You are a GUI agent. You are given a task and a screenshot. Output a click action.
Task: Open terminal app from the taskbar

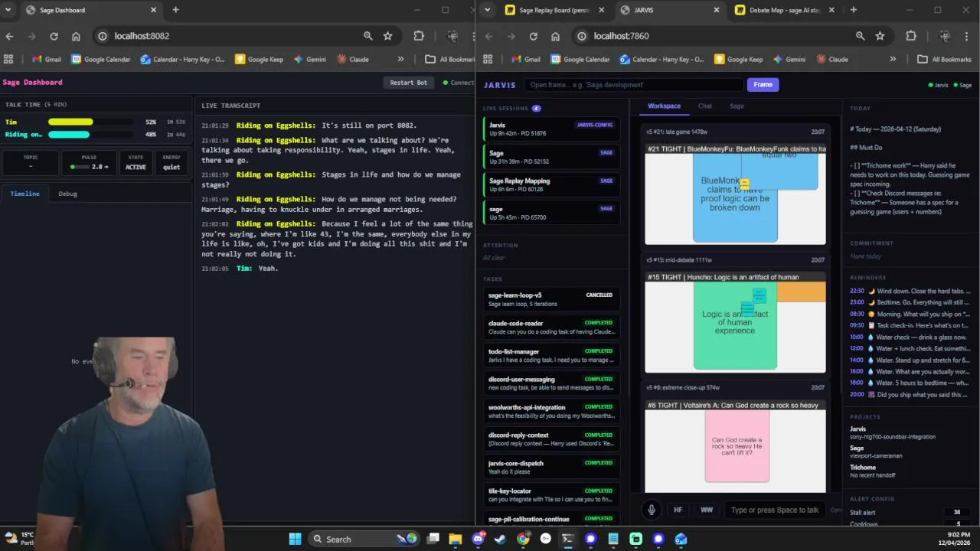tap(568, 539)
